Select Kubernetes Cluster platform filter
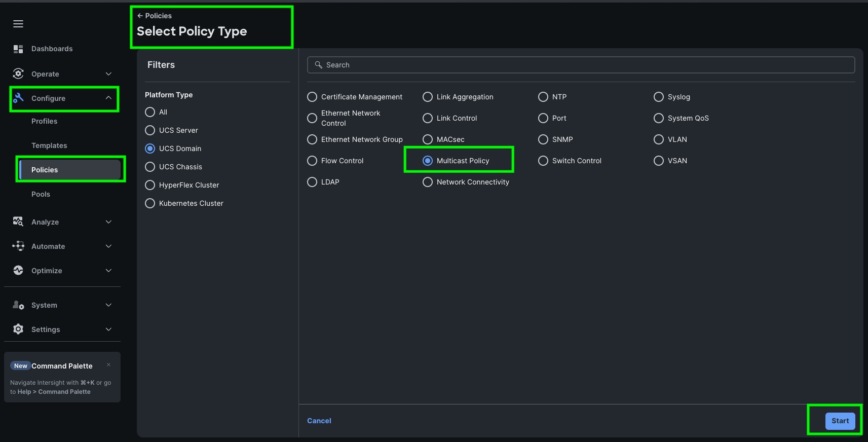 (x=150, y=203)
